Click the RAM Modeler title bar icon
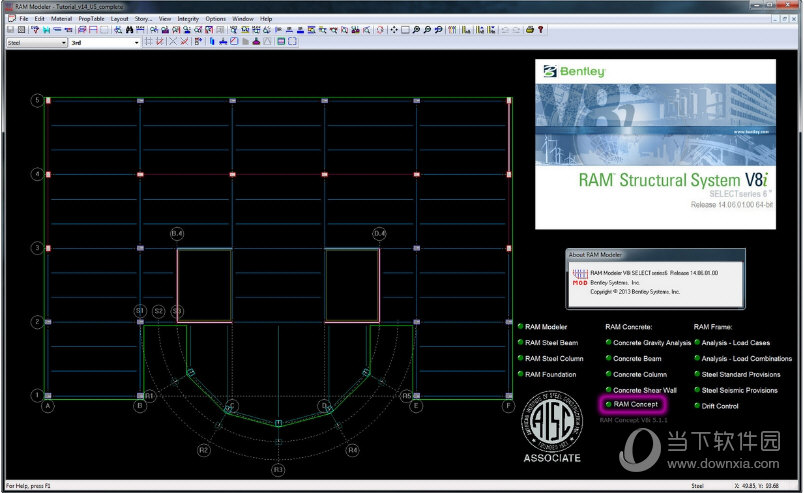Viewport: 804px width, 493px height. point(9,7)
